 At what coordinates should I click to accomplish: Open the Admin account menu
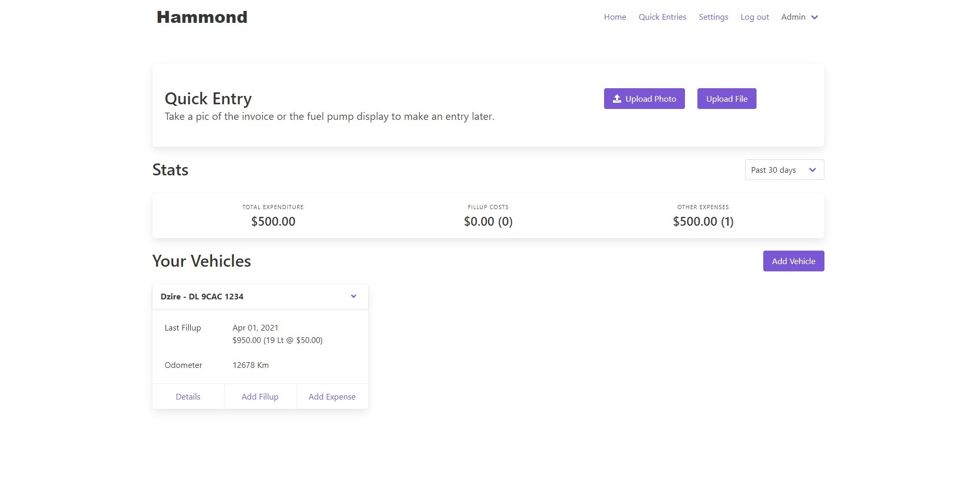tap(793, 17)
